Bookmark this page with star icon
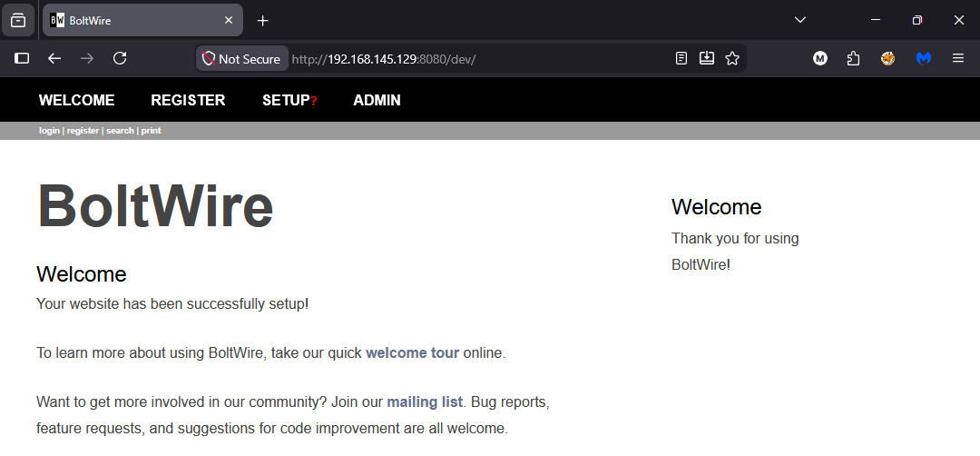Viewport: 980px width, 456px height. (732, 58)
